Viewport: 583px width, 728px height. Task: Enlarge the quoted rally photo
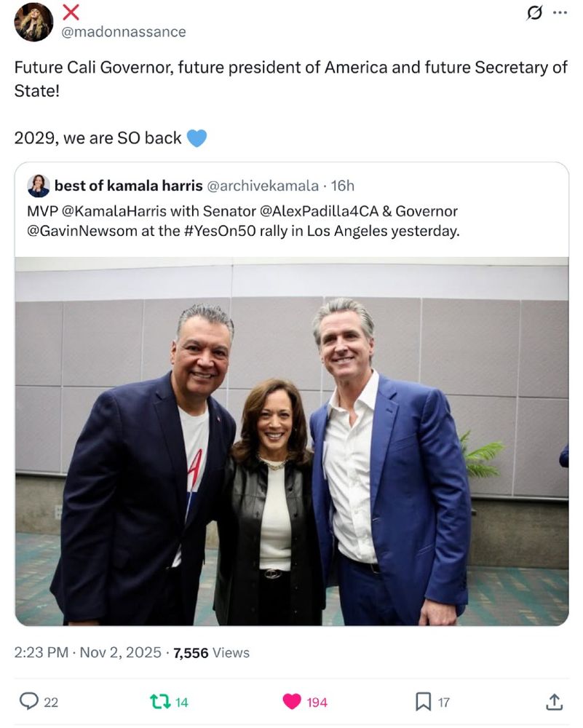(291, 444)
